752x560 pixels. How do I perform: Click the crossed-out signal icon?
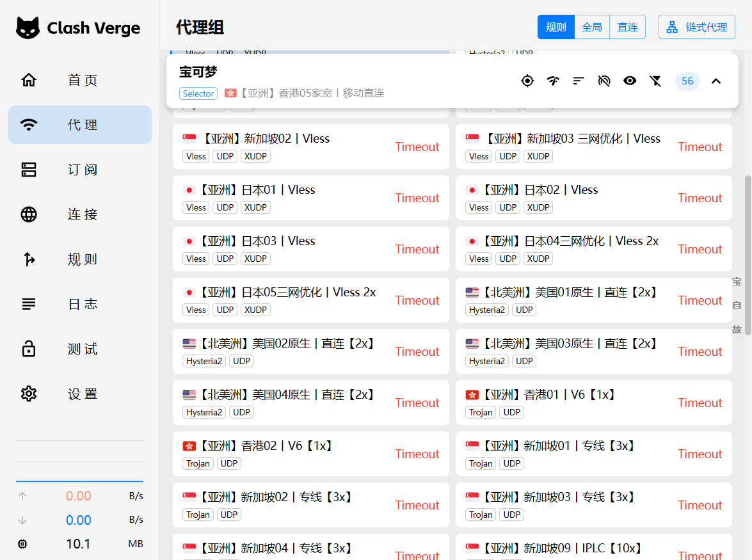604,81
